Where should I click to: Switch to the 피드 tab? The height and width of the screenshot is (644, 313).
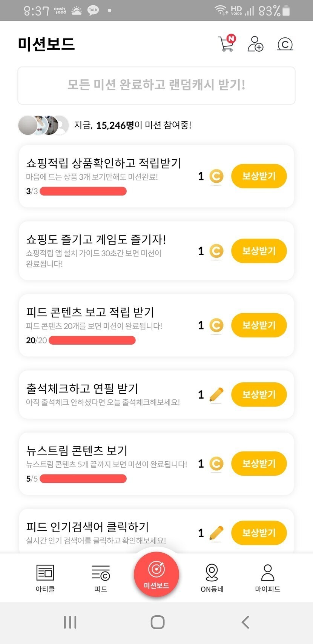(x=101, y=578)
